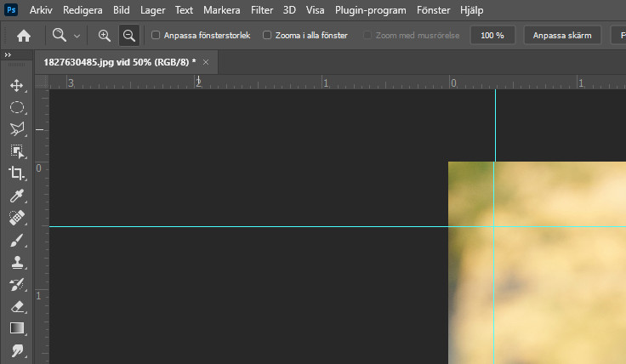Image resolution: width=626 pixels, height=364 pixels.
Task: Open the Redigera menu
Action: point(83,10)
